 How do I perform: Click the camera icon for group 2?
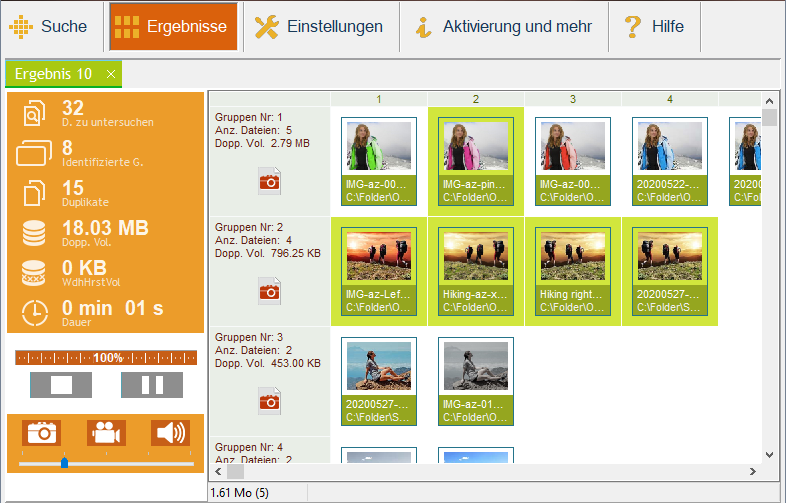click(269, 291)
